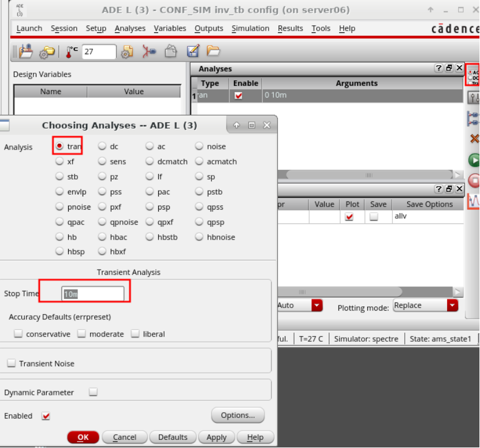The image size is (480, 448).
Task: Select the dc analysis radio button
Action: [102, 147]
